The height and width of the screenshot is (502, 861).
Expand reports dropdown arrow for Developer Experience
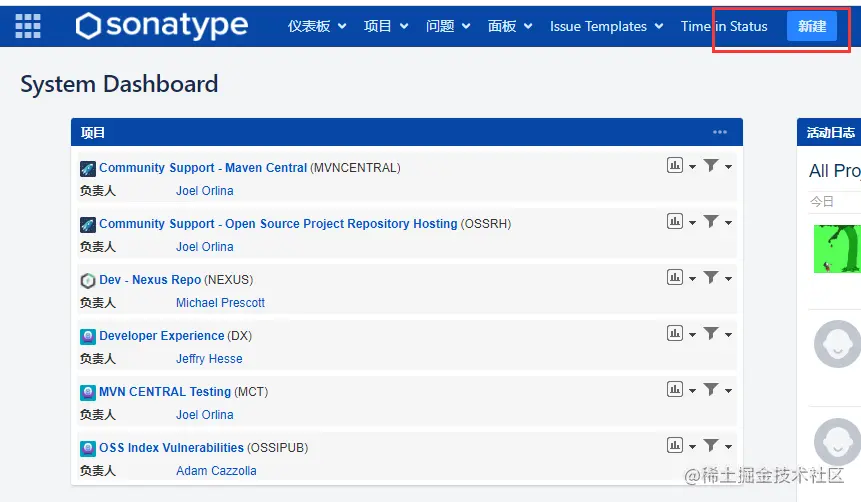click(692, 335)
